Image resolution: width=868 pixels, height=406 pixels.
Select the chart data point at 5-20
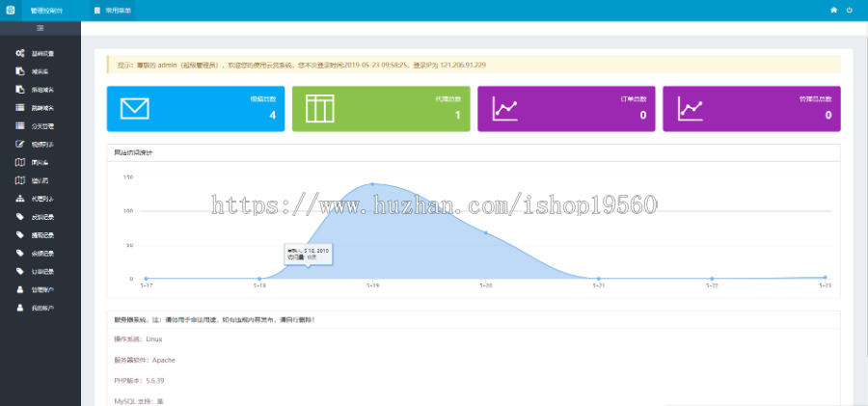[485, 232]
